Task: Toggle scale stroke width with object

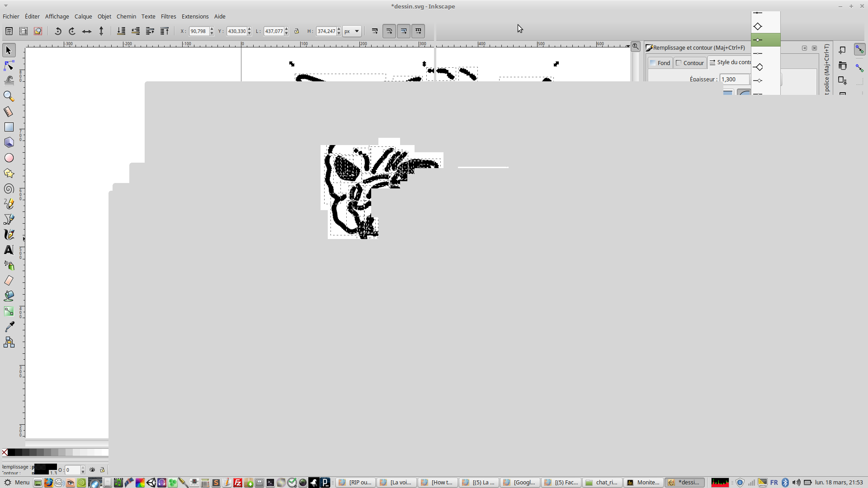Action: click(375, 31)
